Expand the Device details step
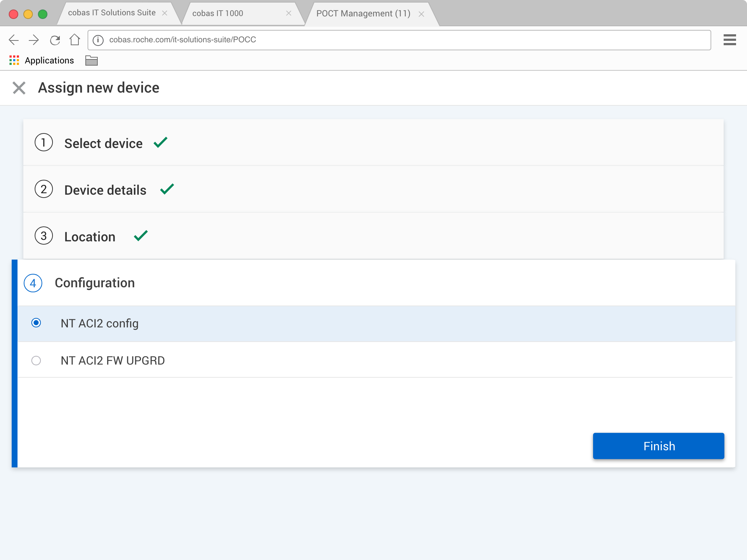 105,190
